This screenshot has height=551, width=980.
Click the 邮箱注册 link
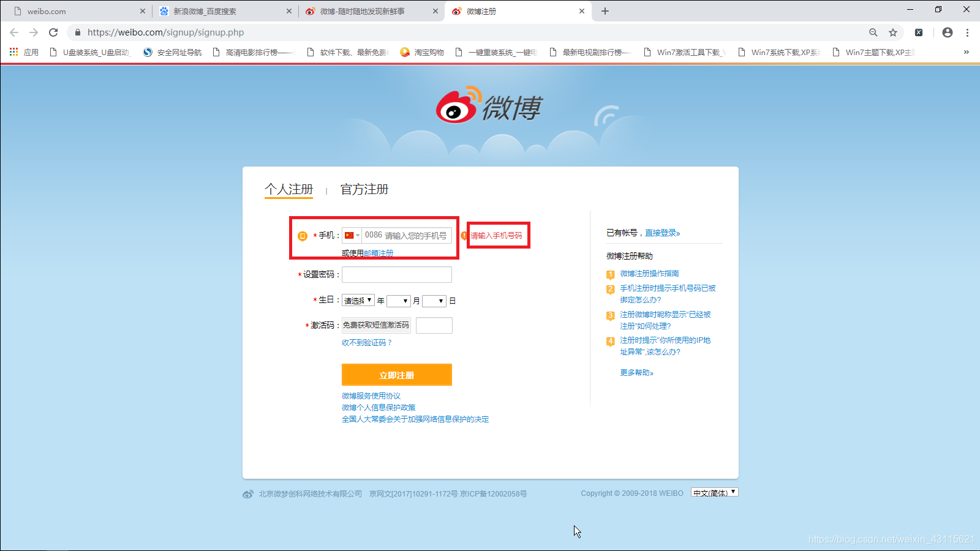tap(379, 253)
